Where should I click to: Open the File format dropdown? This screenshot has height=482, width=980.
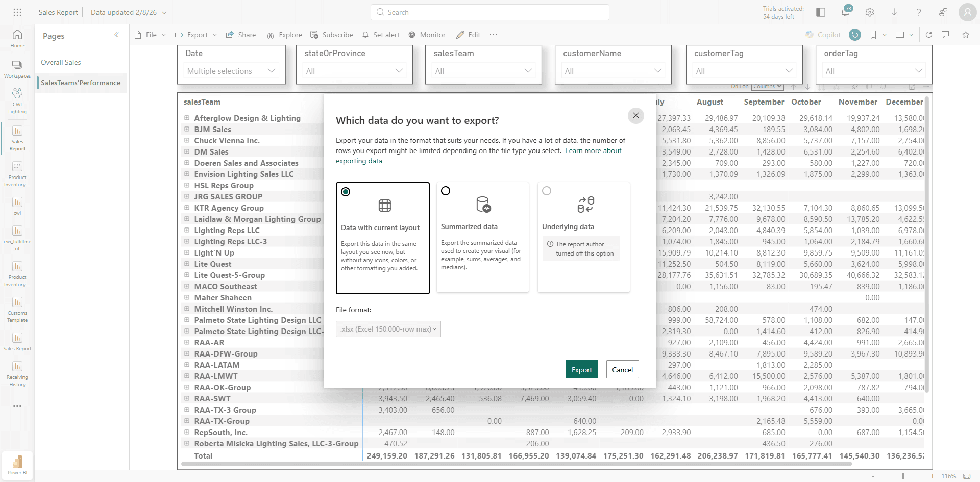(x=388, y=329)
